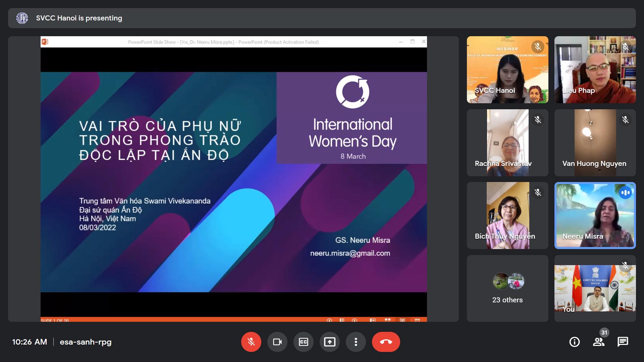The width and height of the screenshot is (644, 362).
Task: Click the Present now screen share icon
Action: click(x=329, y=342)
